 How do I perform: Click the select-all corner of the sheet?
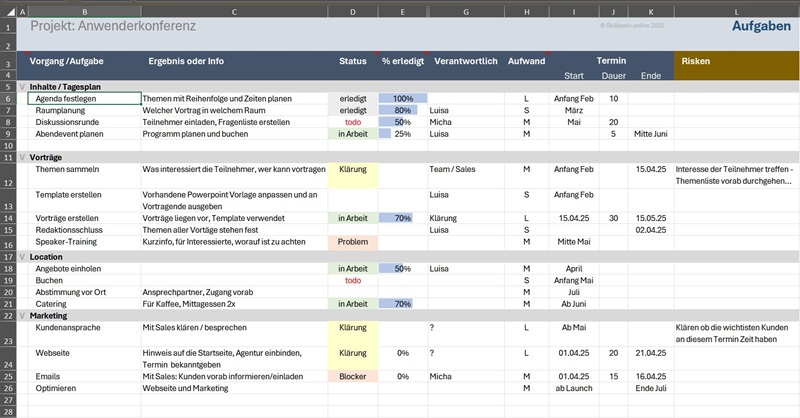[x=8, y=11]
